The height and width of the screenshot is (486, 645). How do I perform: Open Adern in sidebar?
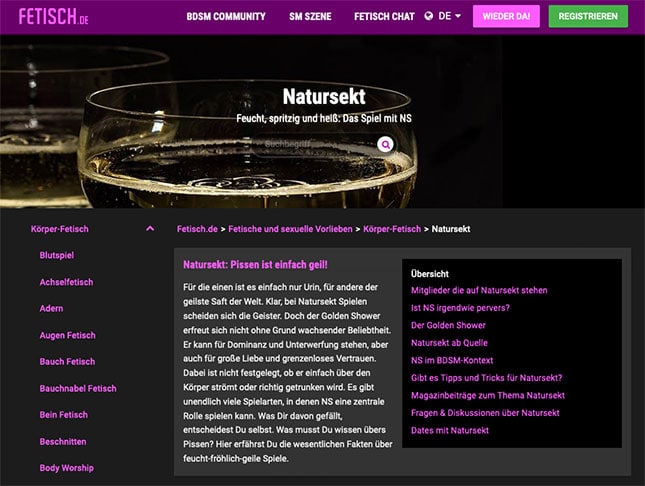51,308
